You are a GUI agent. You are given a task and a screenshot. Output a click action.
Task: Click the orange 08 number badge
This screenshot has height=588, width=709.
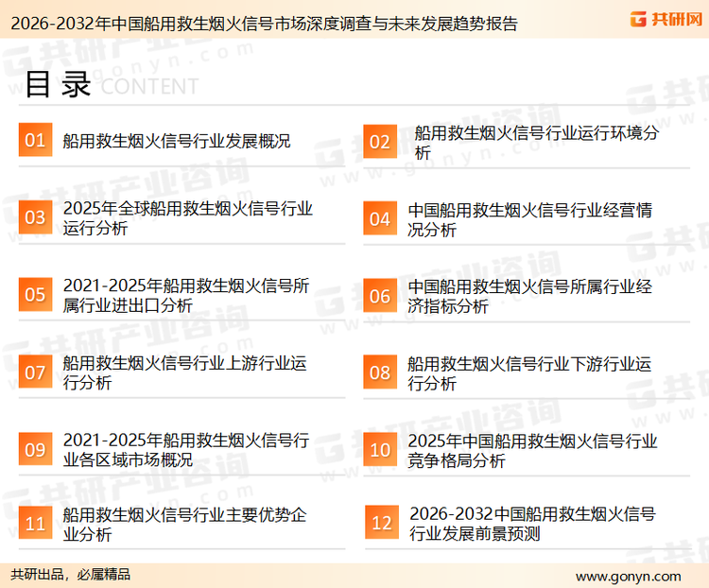(x=380, y=372)
